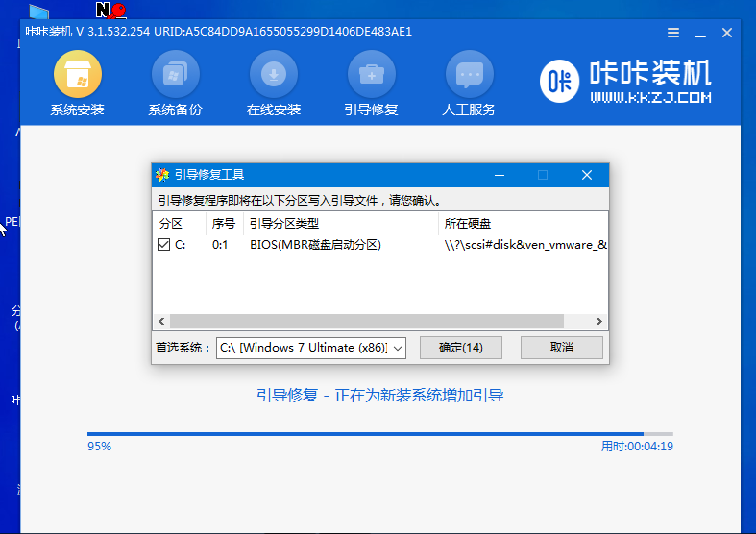
Task: Select the 在线安装 download icon
Action: tap(274, 74)
